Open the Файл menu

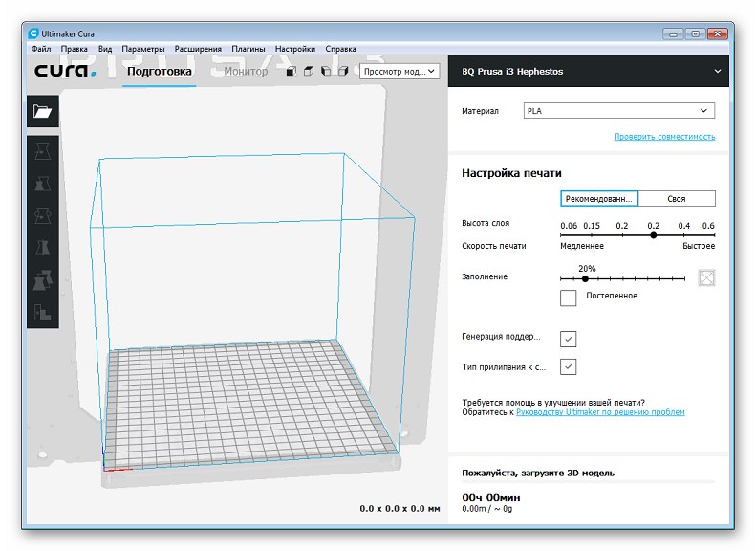[x=41, y=49]
